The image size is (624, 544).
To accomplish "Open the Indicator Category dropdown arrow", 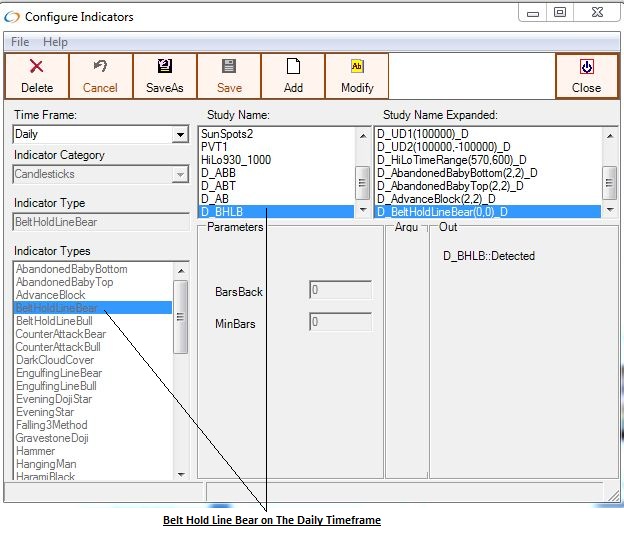I will [180, 175].
